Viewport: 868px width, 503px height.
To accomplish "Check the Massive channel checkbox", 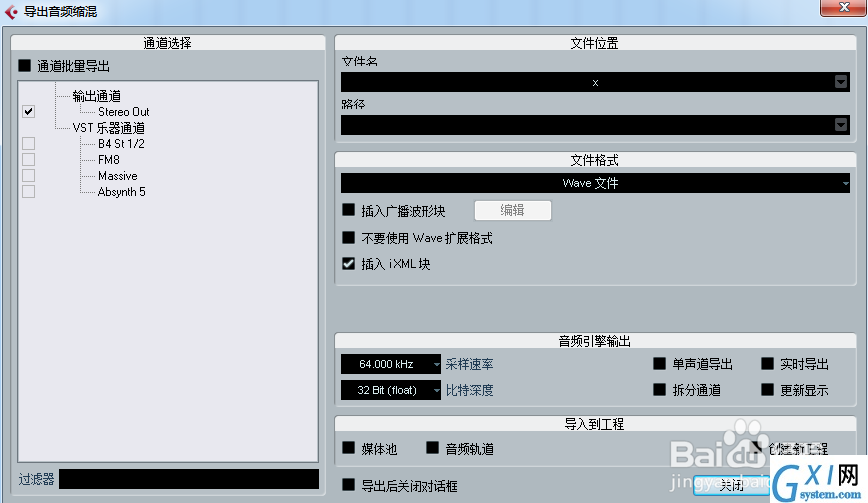I will (x=29, y=175).
